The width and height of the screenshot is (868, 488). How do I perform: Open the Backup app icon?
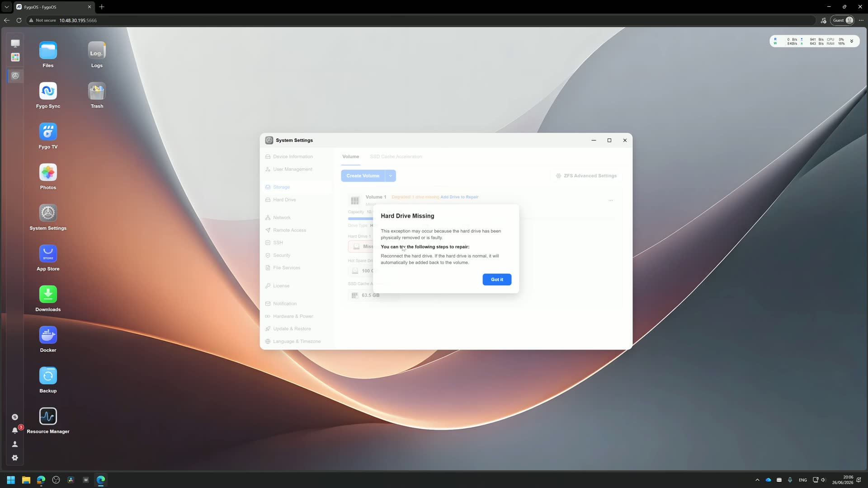click(x=48, y=376)
